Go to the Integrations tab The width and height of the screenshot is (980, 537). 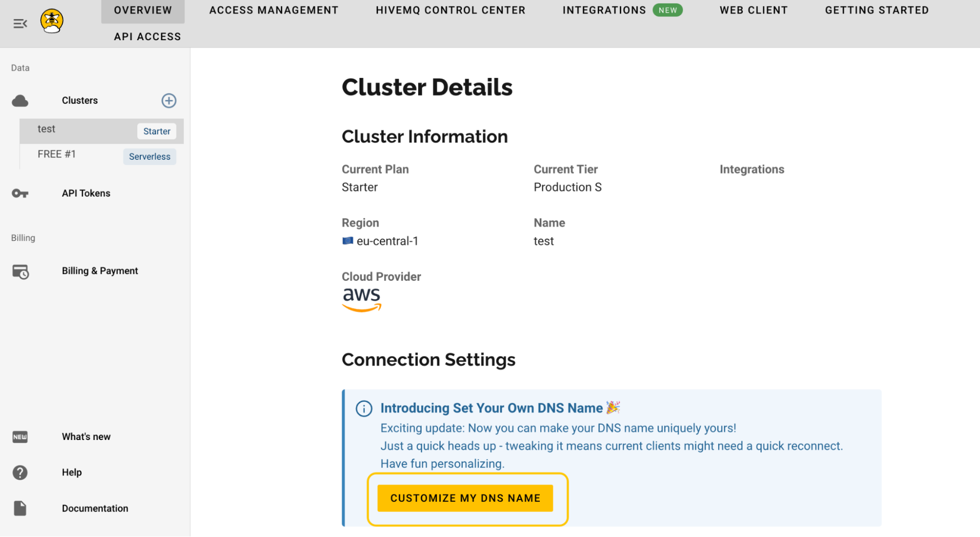[x=604, y=10]
